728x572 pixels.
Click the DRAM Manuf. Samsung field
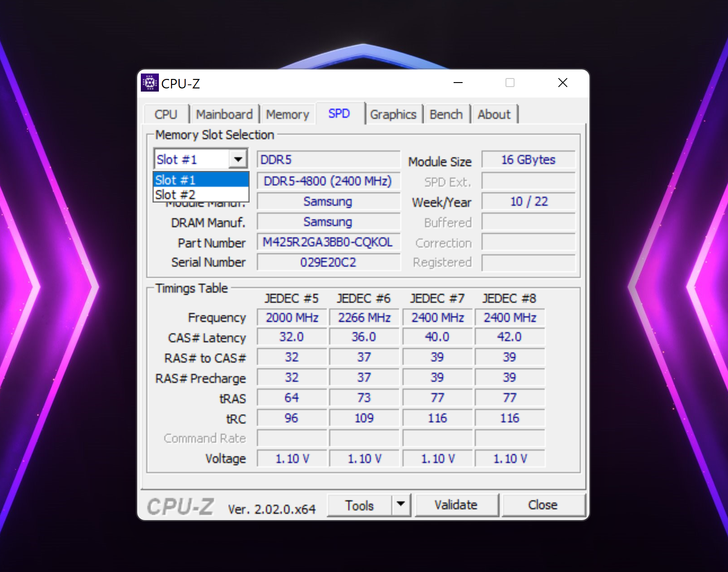point(329,222)
